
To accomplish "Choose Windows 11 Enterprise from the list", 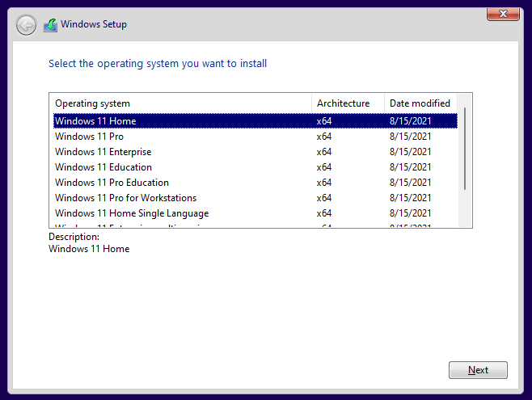I will coord(255,152).
